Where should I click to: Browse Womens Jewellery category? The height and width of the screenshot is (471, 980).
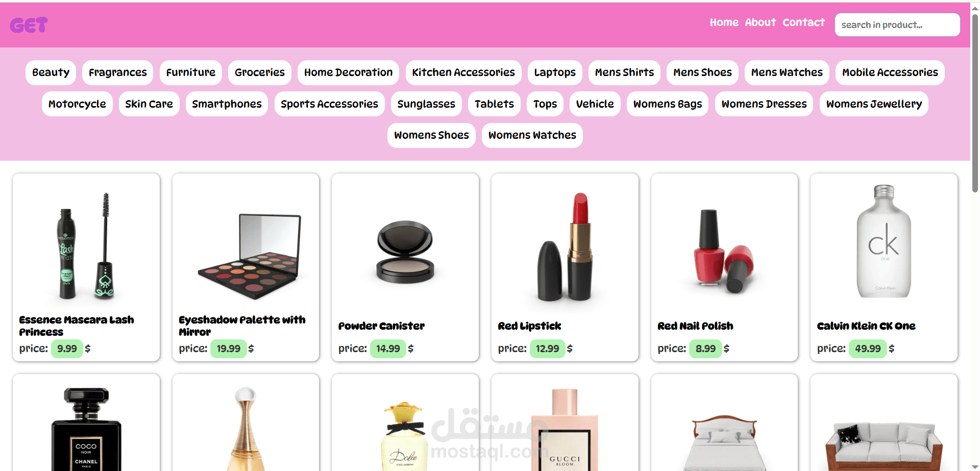point(874,104)
